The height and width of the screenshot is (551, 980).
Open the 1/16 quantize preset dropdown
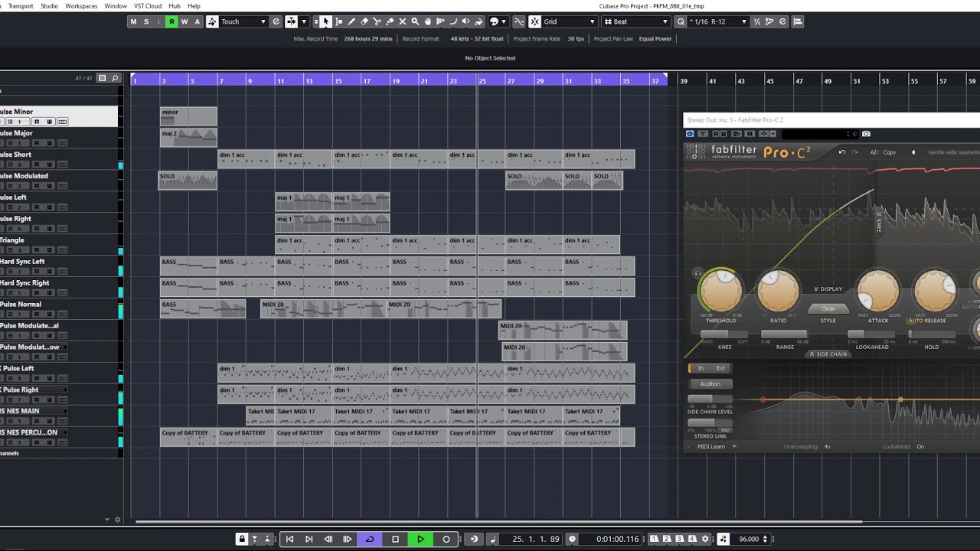tap(717, 21)
